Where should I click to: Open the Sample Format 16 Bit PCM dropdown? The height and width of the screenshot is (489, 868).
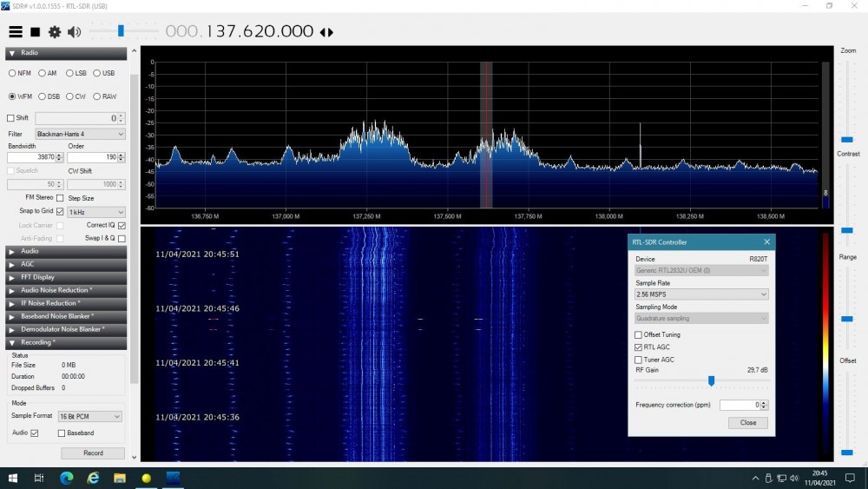click(90, 416)
